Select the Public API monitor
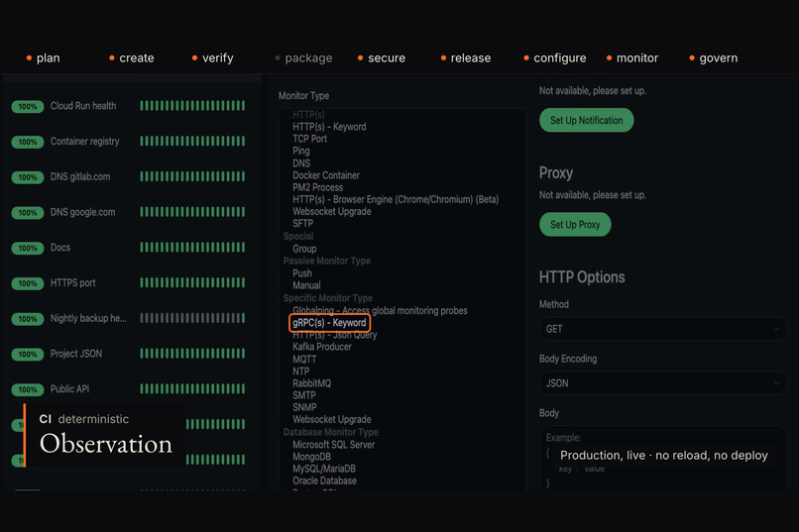The image size is (799, 532). click(x=129, y=389)
